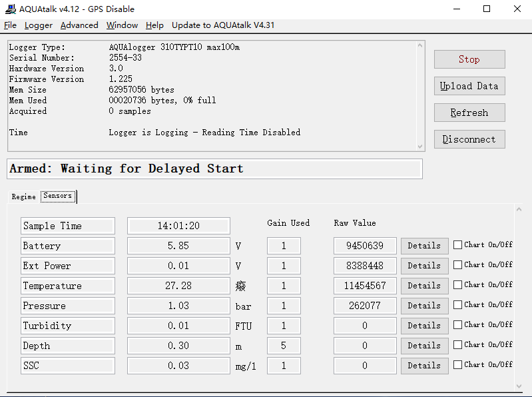The image size is (532, 397).
Task: Switch to the Regime tab
Action: click(x=23, y=197)
